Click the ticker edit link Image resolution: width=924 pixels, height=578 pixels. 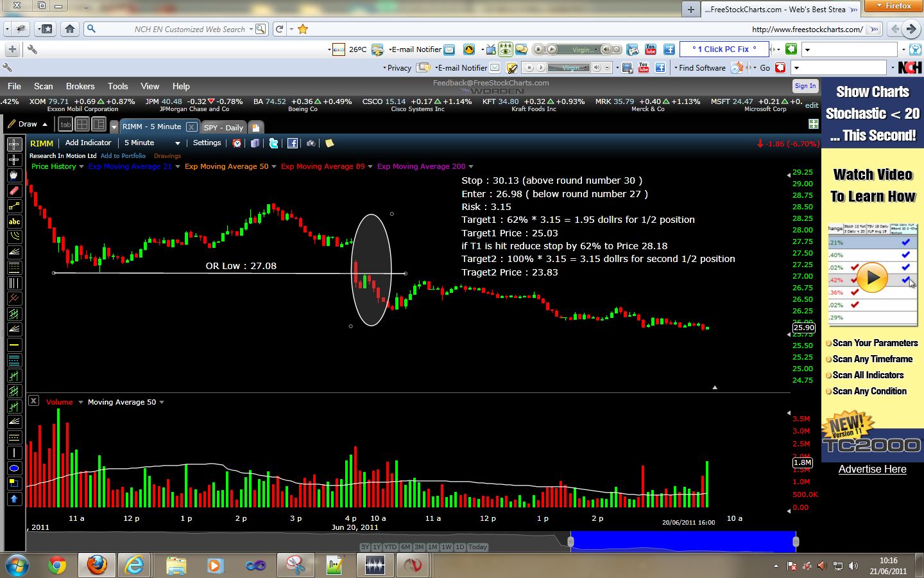tap(812, 105)
